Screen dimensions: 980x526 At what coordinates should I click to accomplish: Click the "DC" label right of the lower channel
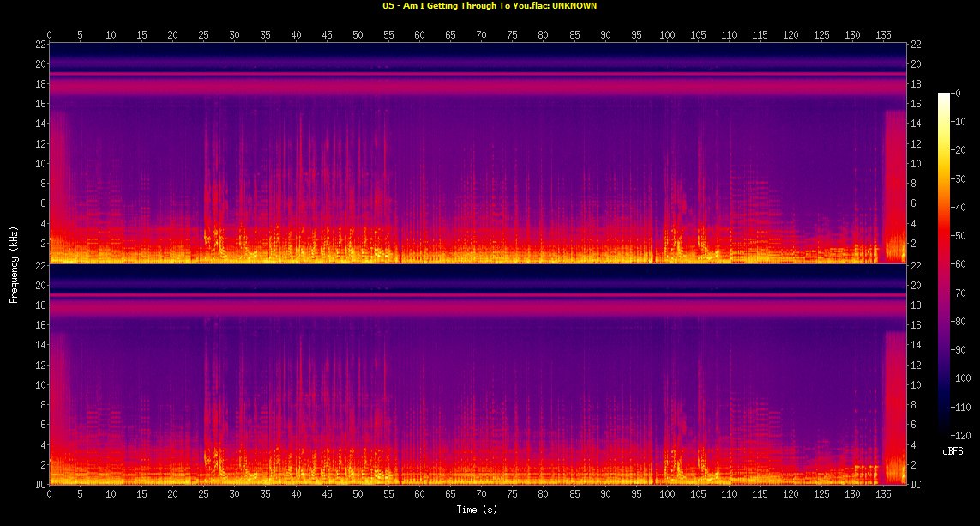point(916,485)
